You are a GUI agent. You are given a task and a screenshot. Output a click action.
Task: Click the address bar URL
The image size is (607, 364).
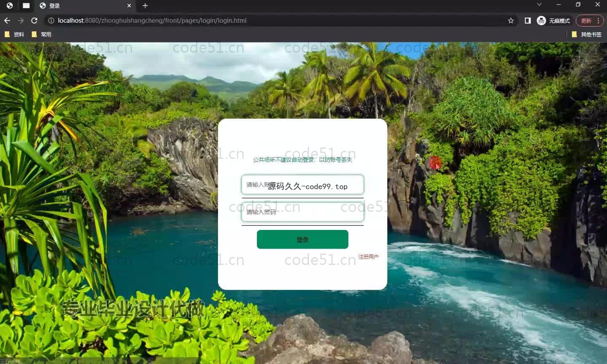(x=152, y=21)
